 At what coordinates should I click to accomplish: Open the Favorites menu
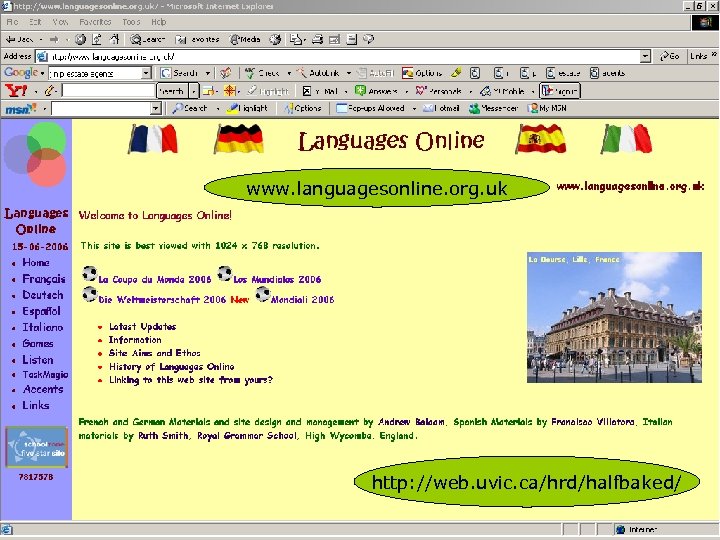click(x=95, y=22)
